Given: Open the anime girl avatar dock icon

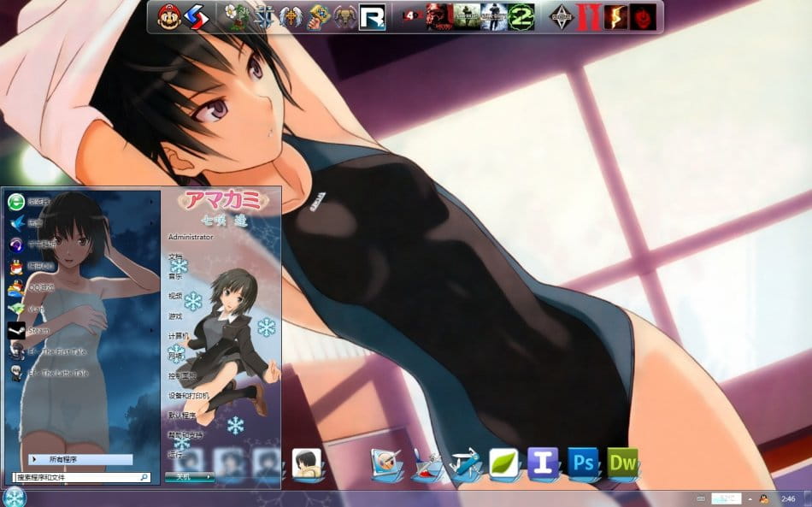Looking at the screenshot, I should 307,463.
